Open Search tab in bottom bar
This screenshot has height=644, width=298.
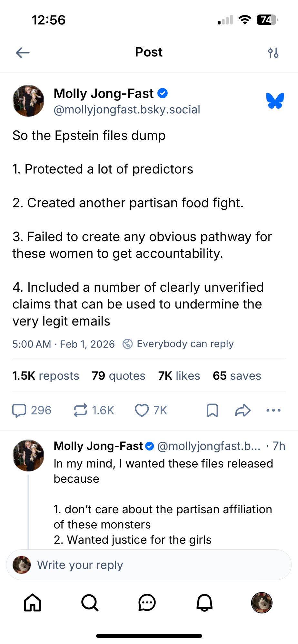coord(90,602)
